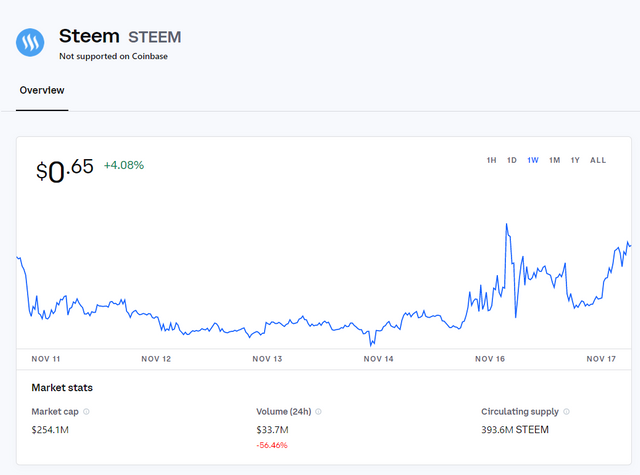Click the STEEM ticker symbol
This screenshot has width=640, height=475.
pyautogui.click(x=155, y=37)
